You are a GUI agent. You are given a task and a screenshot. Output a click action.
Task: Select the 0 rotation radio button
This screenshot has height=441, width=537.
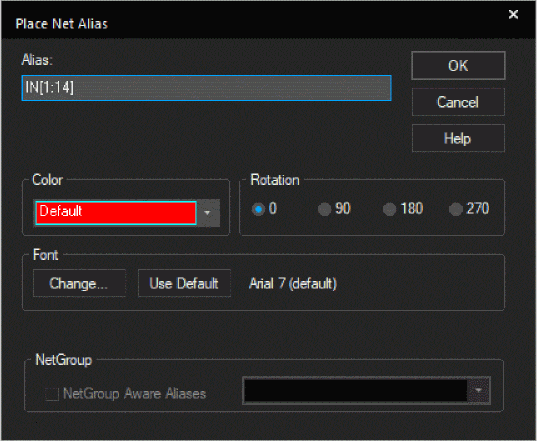(259, 209)
